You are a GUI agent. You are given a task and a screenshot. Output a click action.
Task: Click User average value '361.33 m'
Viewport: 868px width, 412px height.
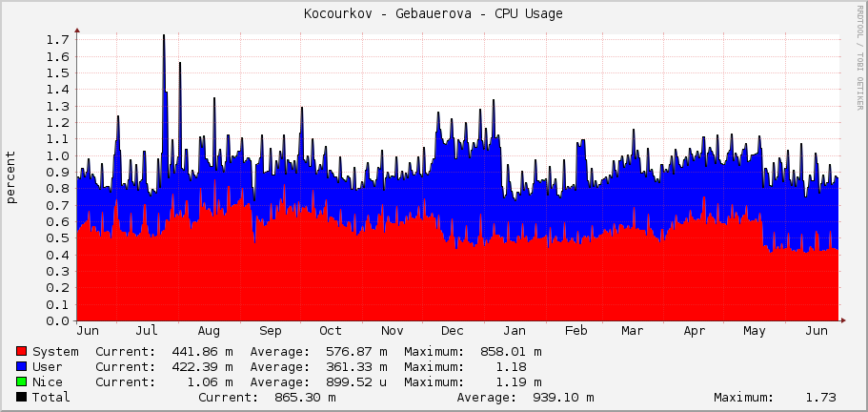[x=356, y=366]
